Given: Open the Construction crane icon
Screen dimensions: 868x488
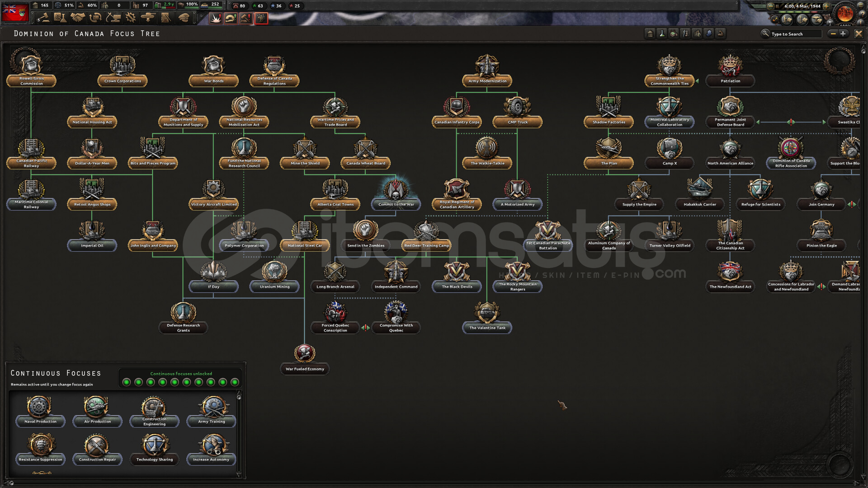Looking at the screenshot, I should tap(113, 18).
